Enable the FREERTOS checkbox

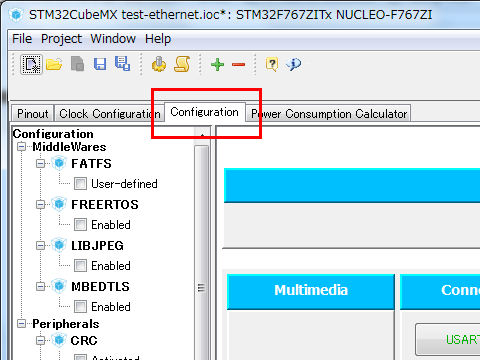point(80,225)
